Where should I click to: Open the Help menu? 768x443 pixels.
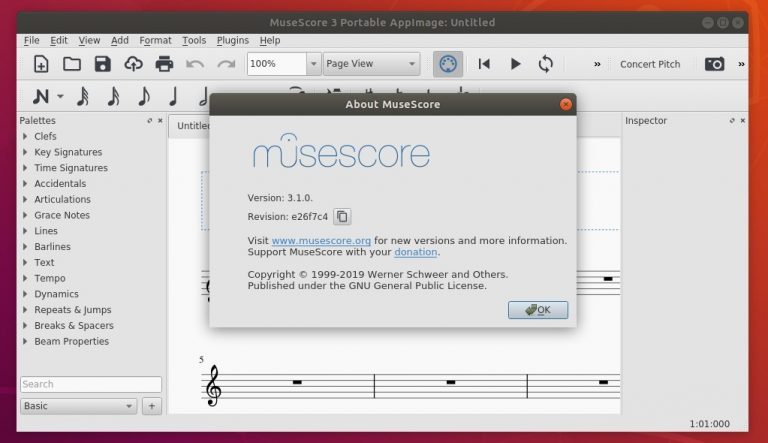270,40
